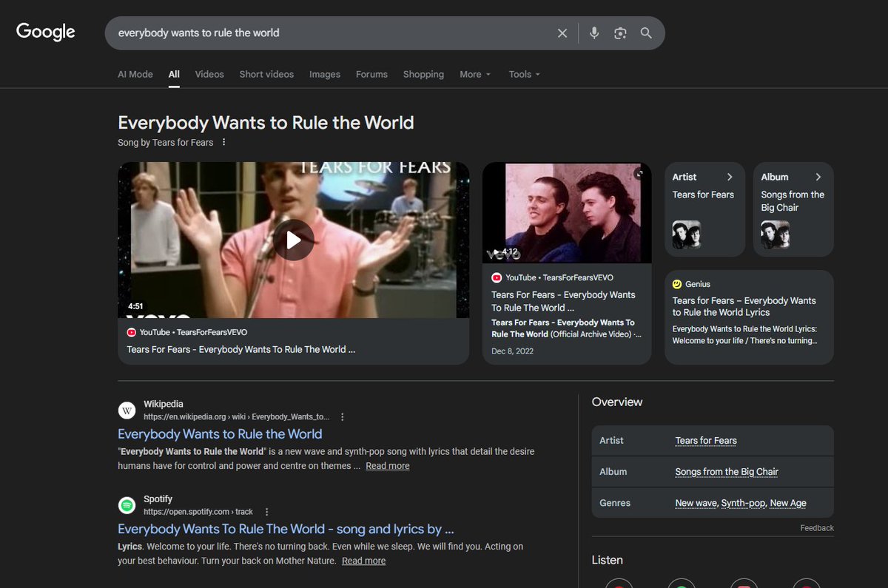Click the Listen heading
The height and width of the screenshot is (588, 888).
pos(608,560)
